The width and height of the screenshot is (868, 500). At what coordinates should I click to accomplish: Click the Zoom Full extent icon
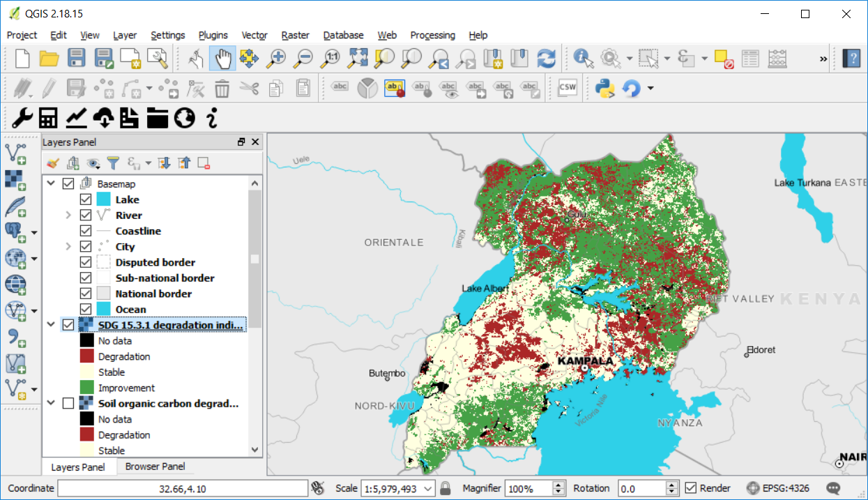click(x=358, y=59)
